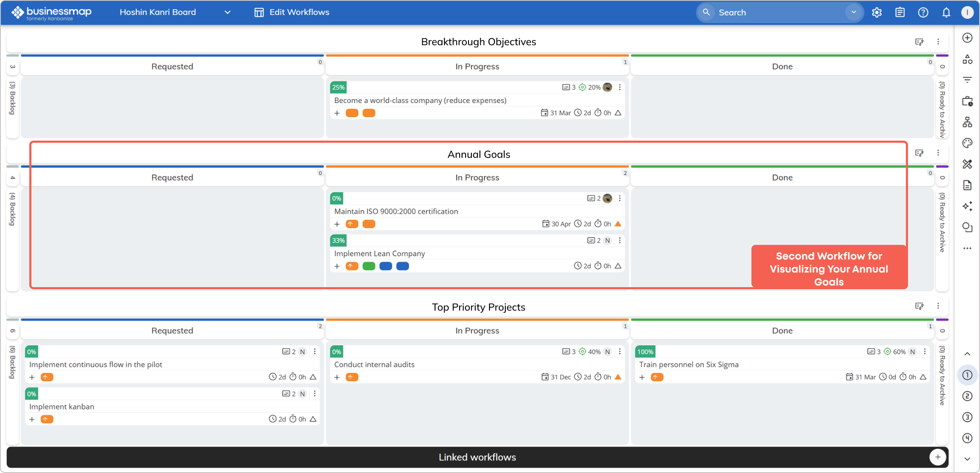Open notifications bell in top bar
Viewport: 980px width, 473px height.
click(946, 12)
